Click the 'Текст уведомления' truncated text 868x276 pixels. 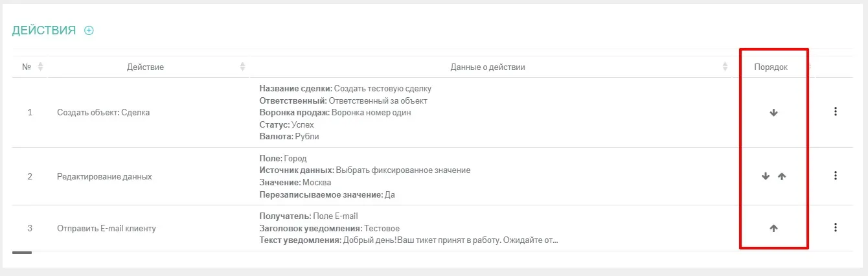tap(408, 240)
